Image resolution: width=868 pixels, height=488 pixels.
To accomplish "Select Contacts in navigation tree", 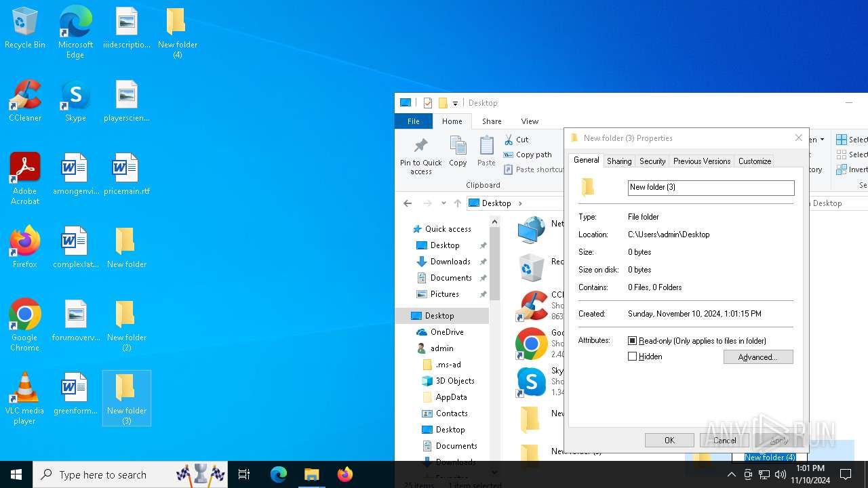I will 452,413.
